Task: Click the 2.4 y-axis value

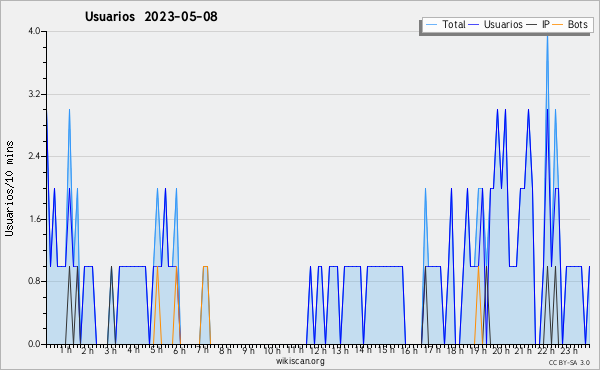Action: coord(34,156)
